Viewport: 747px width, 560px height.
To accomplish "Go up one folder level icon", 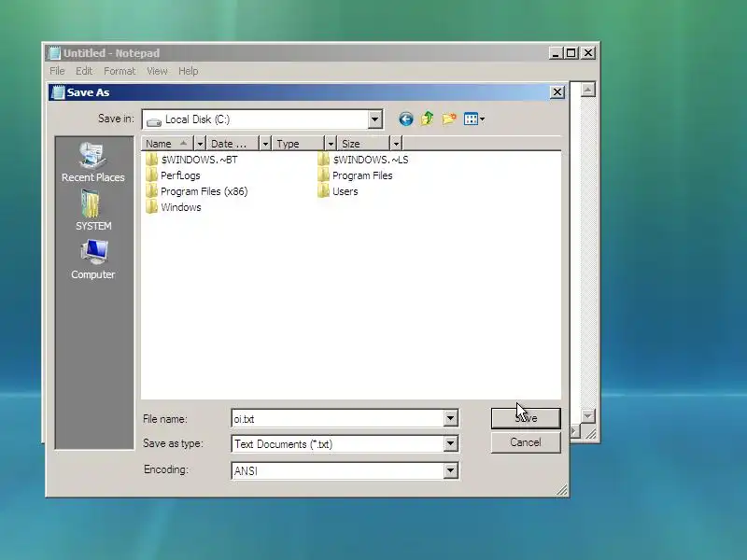I will tap(428, 119).
